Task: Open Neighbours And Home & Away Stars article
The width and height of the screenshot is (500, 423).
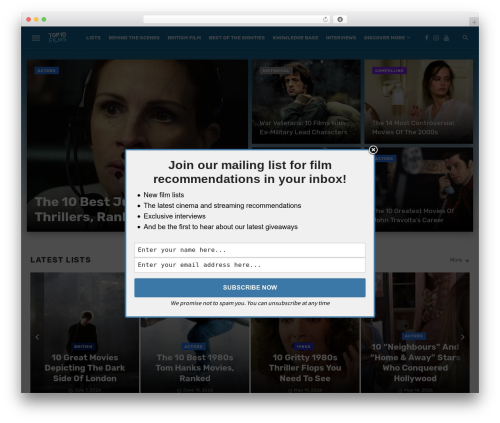Action: click(415, 363)
